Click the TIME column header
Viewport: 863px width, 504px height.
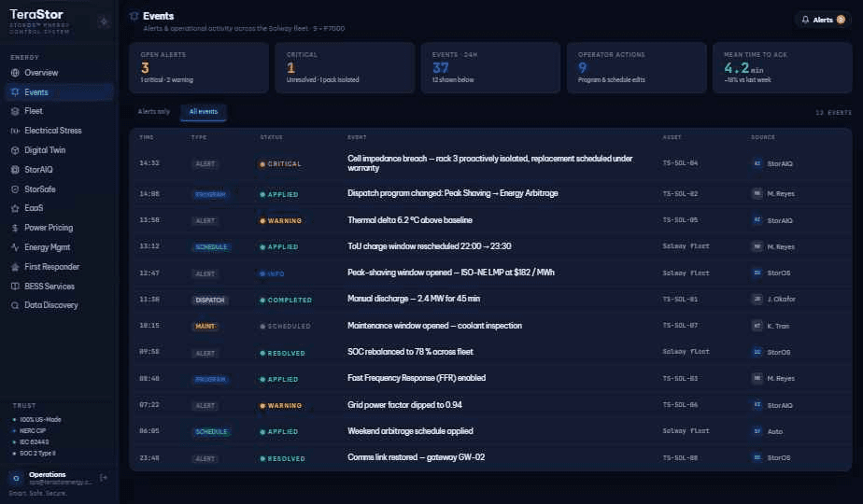pos(147,137)
